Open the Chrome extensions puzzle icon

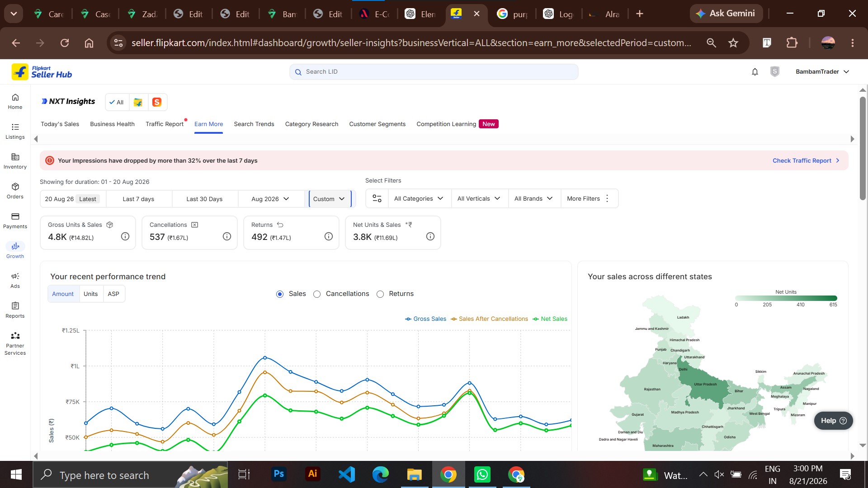click(x=792, y=43)
